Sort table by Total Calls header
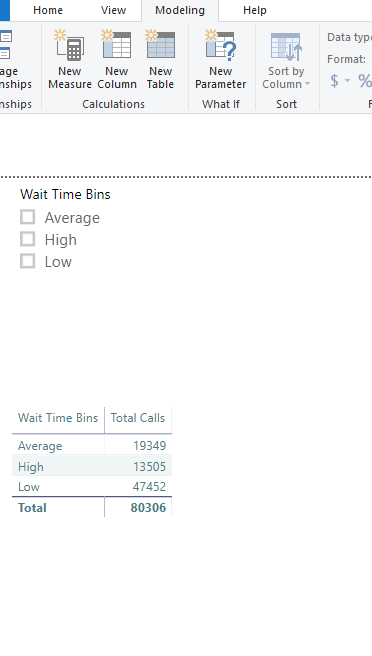372x656 pixels. (138, 418)
